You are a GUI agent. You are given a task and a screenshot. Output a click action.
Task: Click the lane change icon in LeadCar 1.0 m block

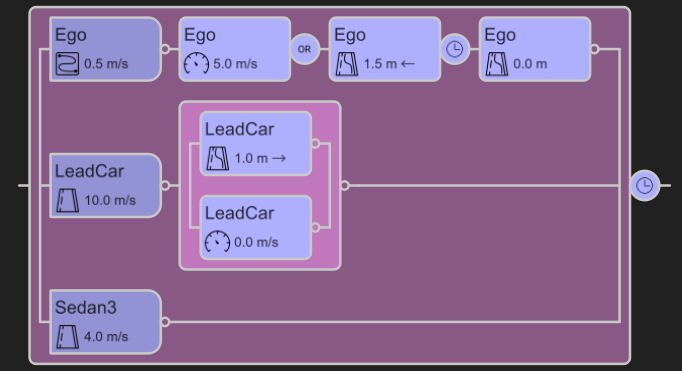click(x=218, y=158)
